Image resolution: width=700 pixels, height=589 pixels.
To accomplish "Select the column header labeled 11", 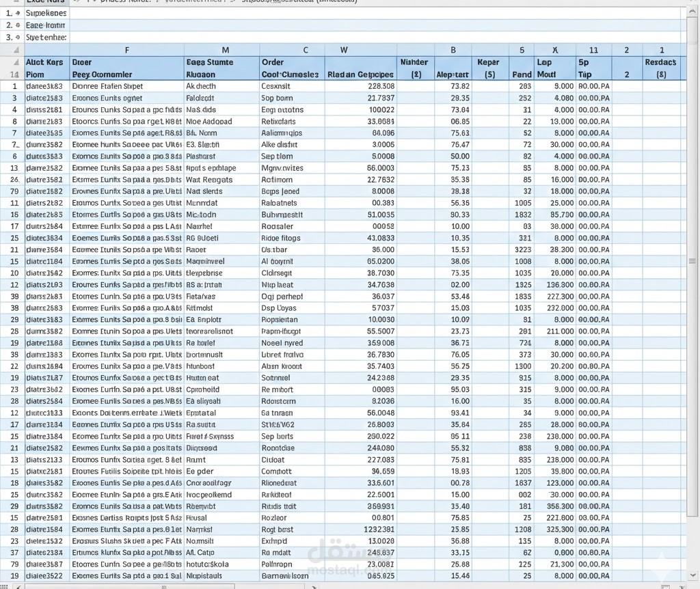I will tap(594, 50).
